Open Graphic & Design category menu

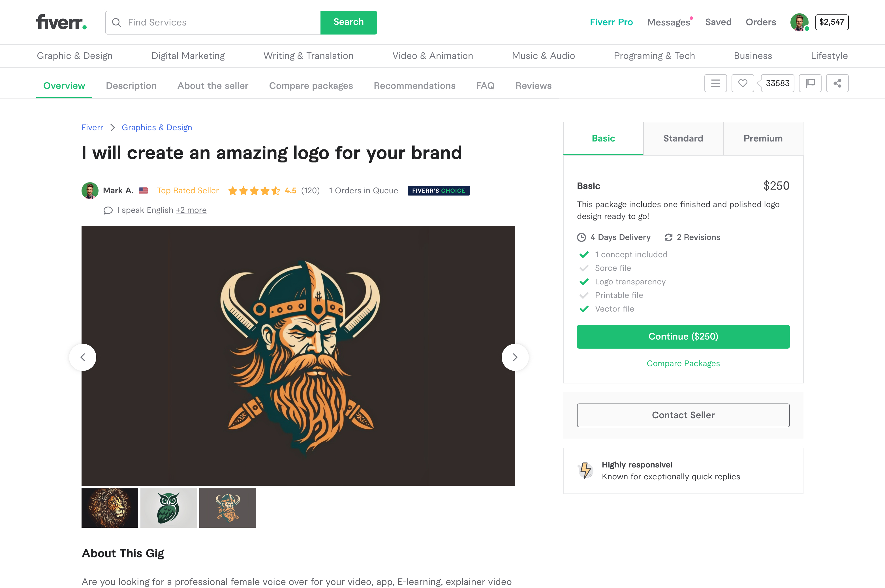(x=75, y=56)
